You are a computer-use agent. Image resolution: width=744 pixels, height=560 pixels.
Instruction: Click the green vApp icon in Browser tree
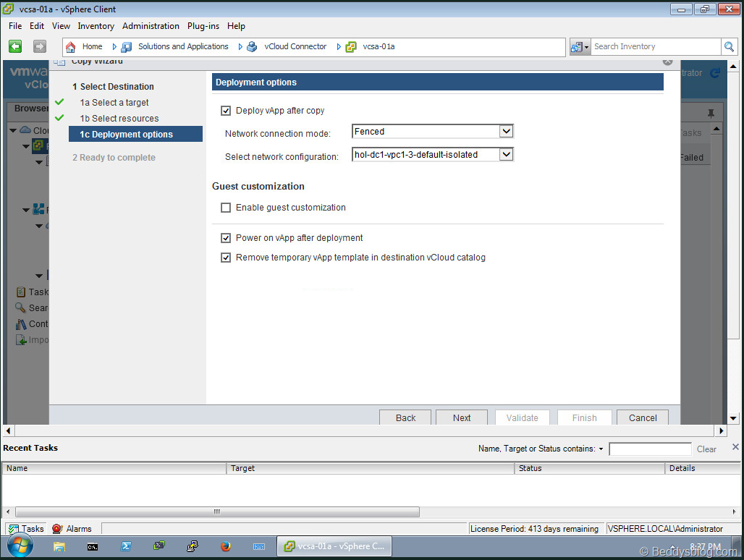(38, 145)
